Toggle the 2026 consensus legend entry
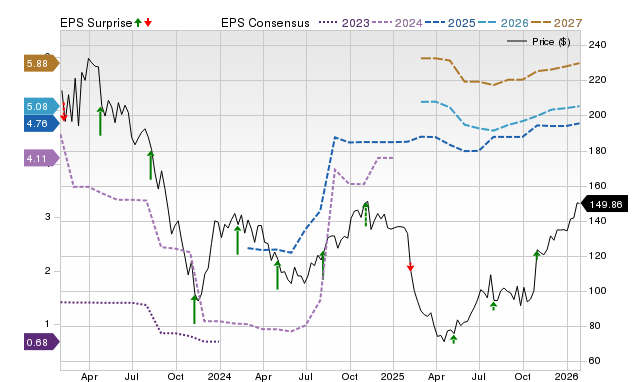This screenshot has height=382, width=640. (503, 23)
